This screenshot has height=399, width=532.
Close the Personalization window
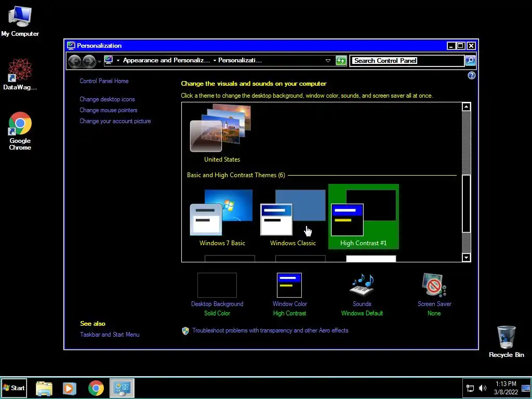point(471,46)
